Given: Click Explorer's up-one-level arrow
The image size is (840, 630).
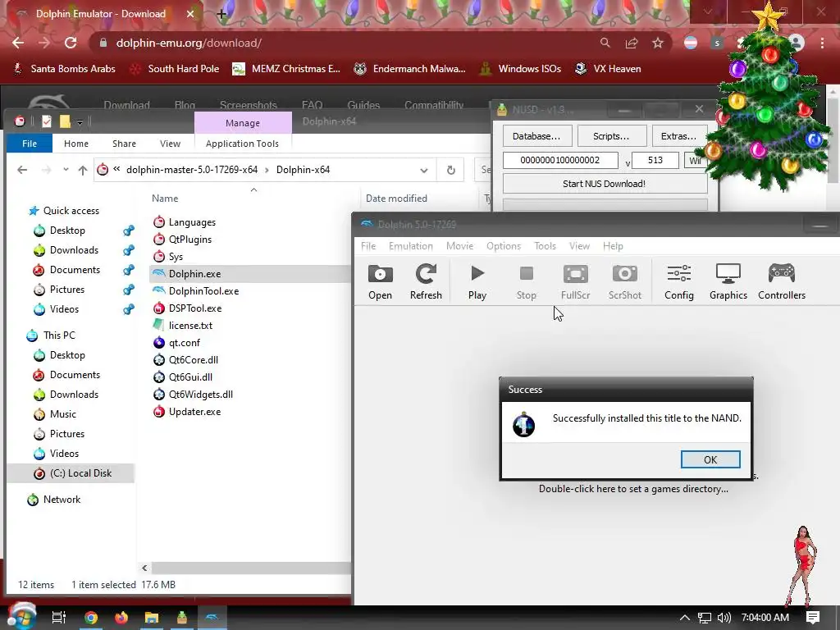Looking at the screenshot, I should [83, 170].
